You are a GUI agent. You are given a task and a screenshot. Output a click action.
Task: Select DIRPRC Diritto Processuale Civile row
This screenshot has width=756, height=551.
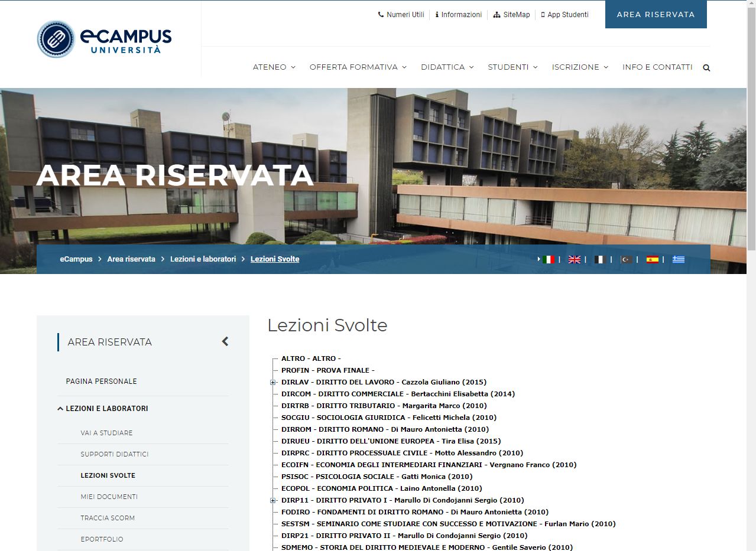coord(403,453)
